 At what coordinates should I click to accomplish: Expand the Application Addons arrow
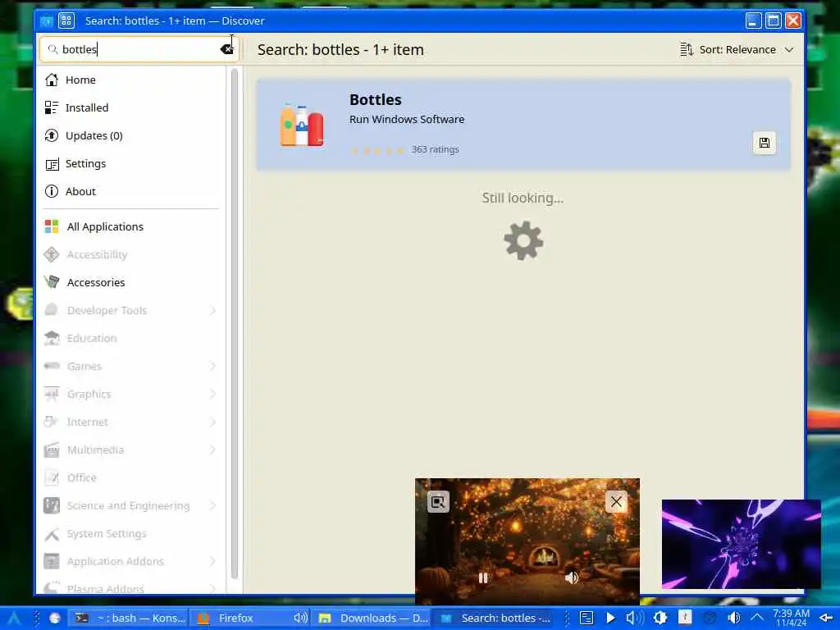(212, 561)
